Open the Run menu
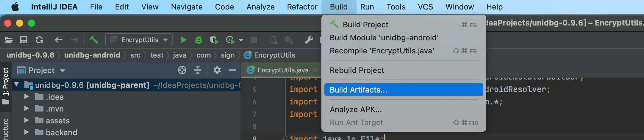Screen dimensions: 644x140 tap(367, 7)
